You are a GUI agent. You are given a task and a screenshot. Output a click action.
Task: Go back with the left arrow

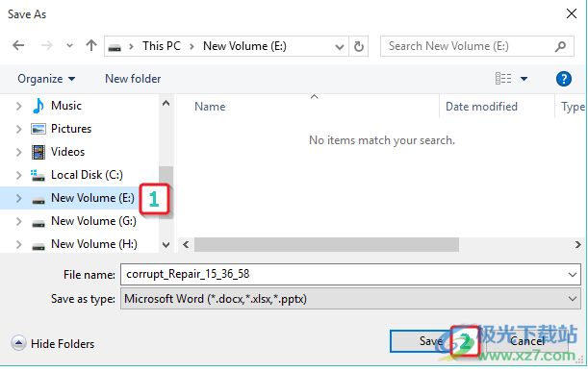pos(18,46)
